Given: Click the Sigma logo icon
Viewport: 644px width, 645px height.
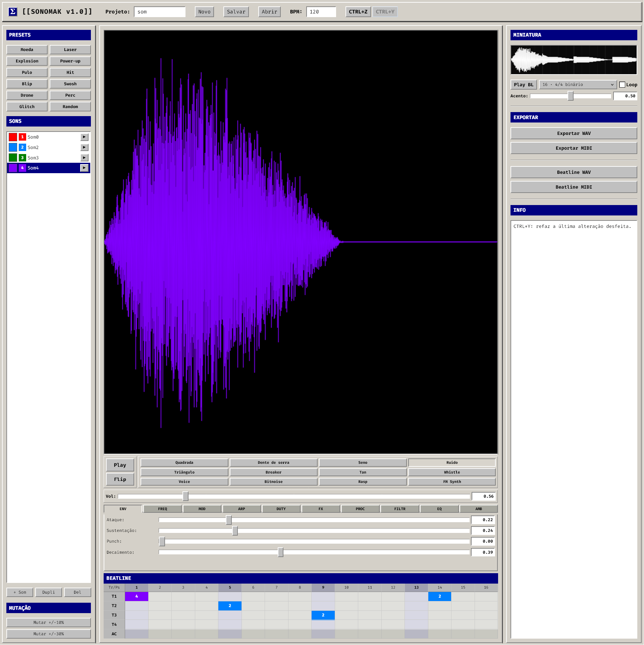Looking at the screenshot, I should (12, 12).
